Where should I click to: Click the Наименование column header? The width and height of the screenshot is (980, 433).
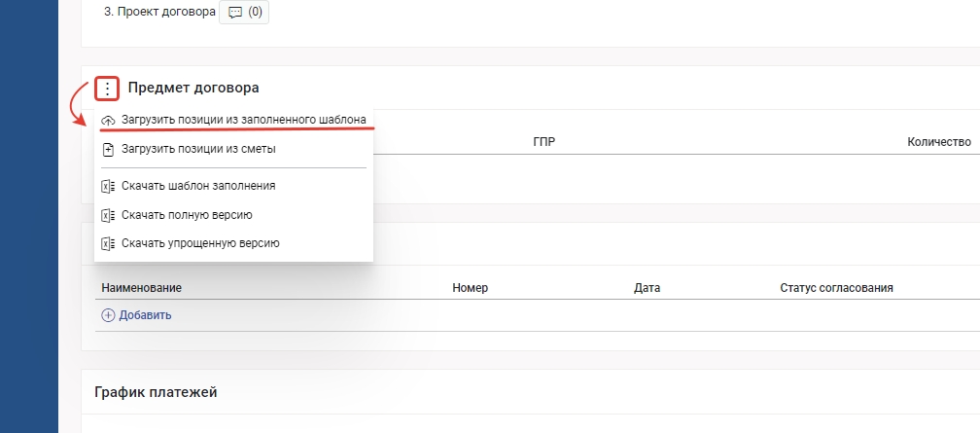pyautogui.click(x=142, y=288)
